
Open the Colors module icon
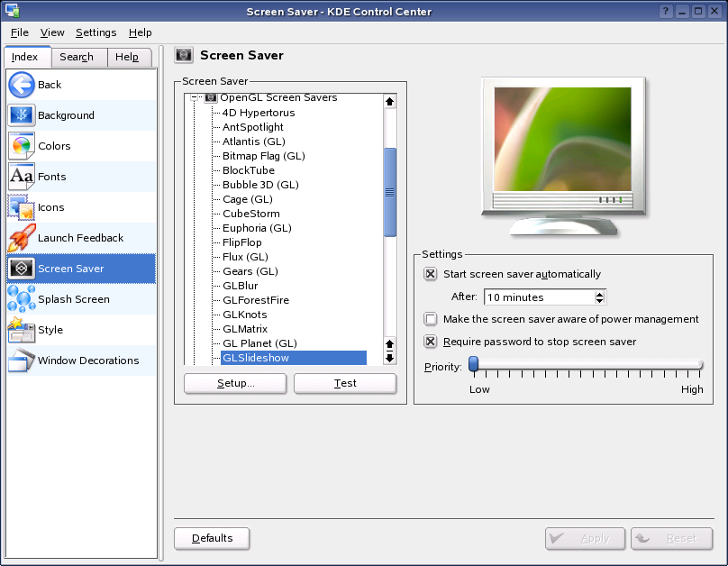tap(22, 146)
